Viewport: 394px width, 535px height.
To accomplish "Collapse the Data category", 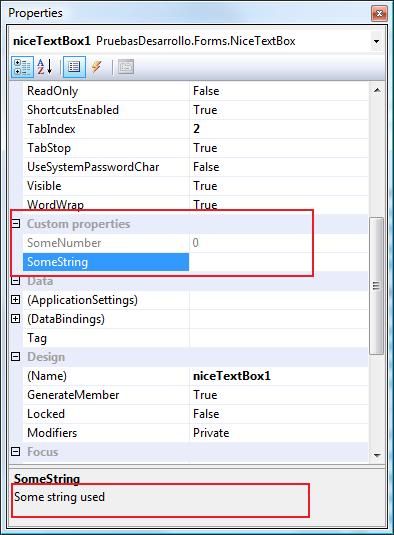I will coord(16,281).
